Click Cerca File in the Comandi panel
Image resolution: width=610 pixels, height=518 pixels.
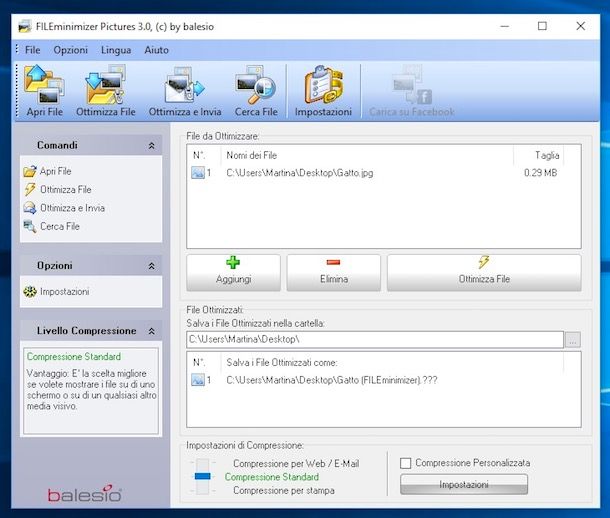pyautogui.click(x=59, y=226)
